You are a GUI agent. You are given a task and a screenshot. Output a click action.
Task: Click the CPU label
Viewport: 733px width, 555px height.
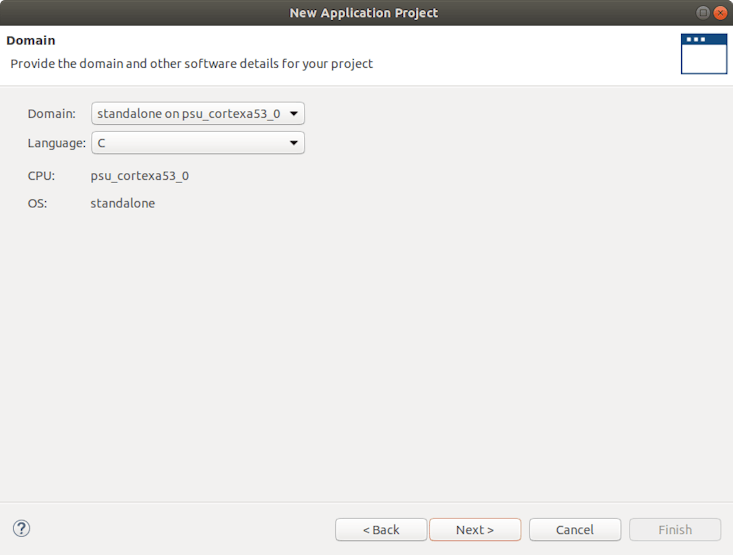click(x=41, y=176)
